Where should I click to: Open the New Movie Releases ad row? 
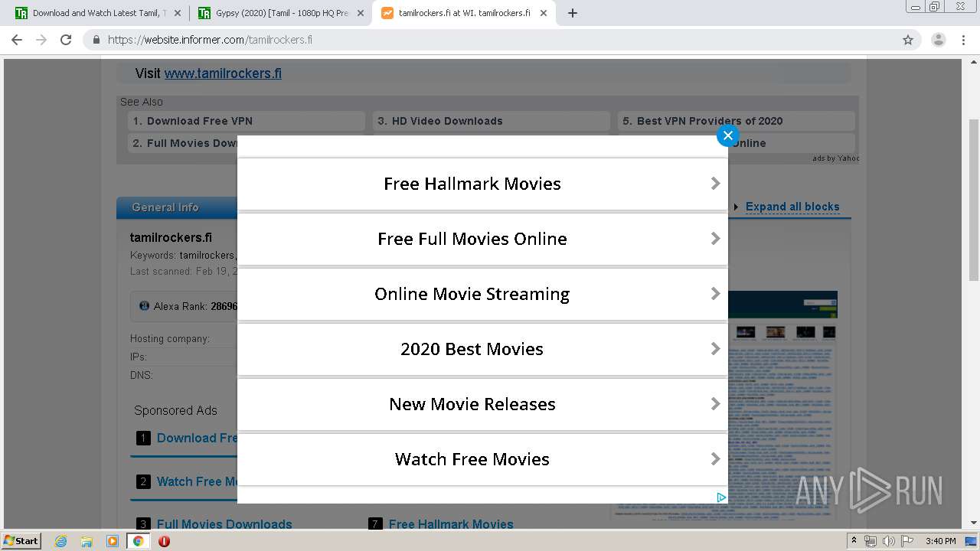482,404
